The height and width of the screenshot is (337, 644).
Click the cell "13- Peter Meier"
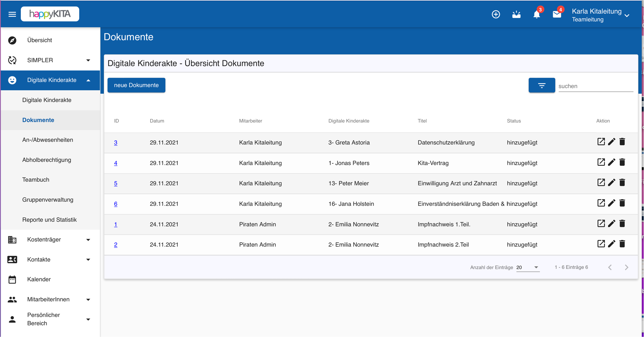point(348,183)
